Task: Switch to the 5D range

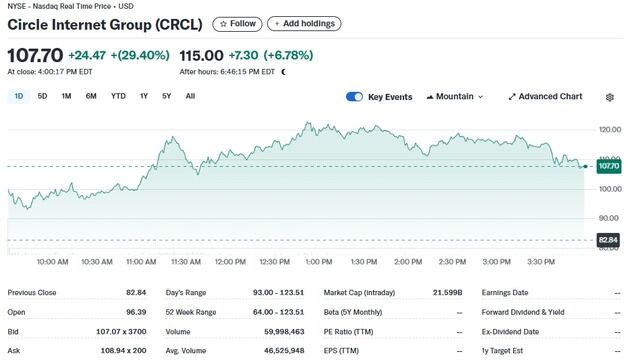Action: click(42, 96)
